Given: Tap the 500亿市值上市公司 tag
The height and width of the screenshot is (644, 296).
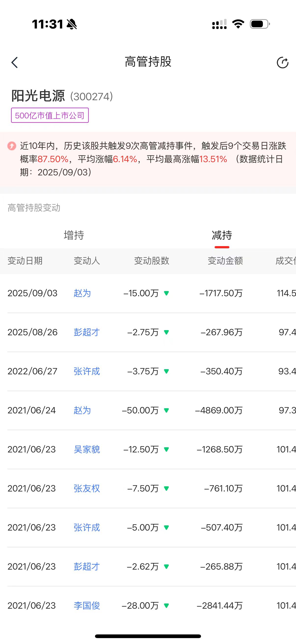Looking at the screenshot, I should (x=50, y=115).
